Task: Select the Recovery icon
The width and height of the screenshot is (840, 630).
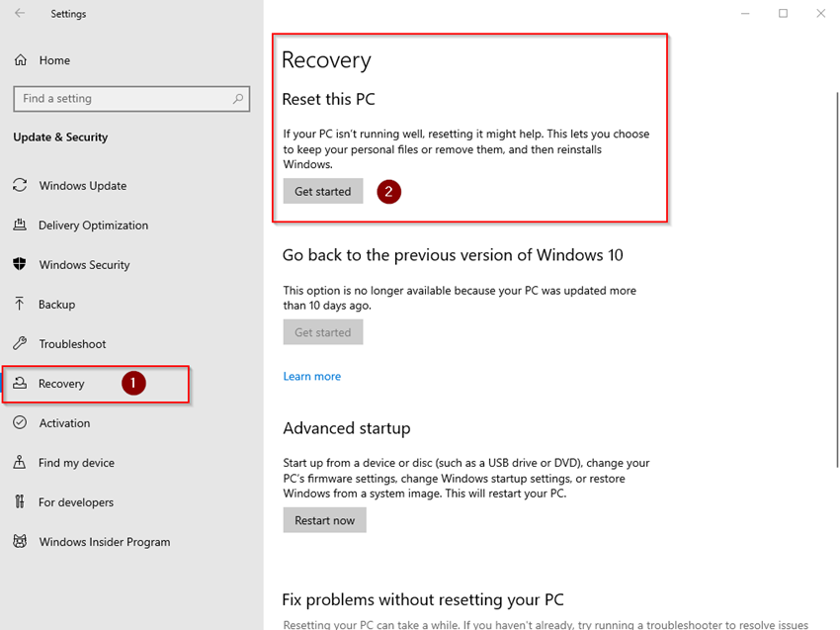Action: (x=21, y=383)
